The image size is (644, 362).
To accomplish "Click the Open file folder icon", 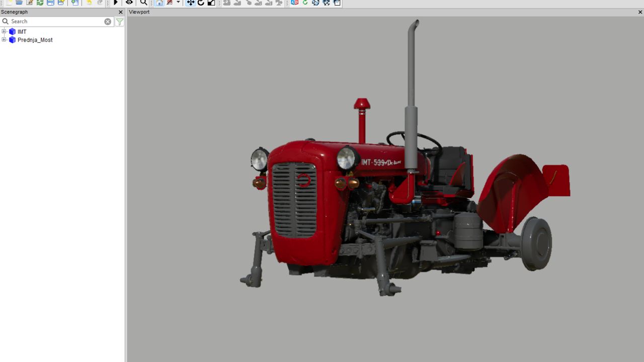I will point(19,3).
